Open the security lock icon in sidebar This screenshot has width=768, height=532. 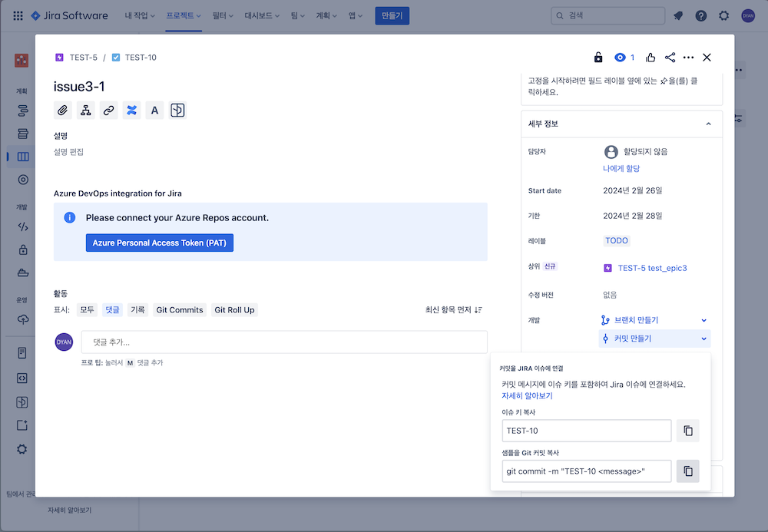(x=22, y=249)
